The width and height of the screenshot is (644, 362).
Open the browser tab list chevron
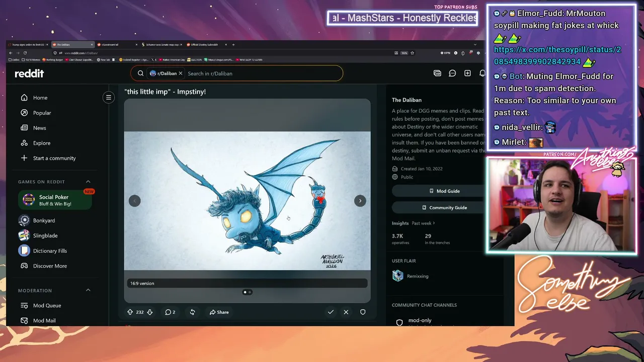click(x=475, y=45)
